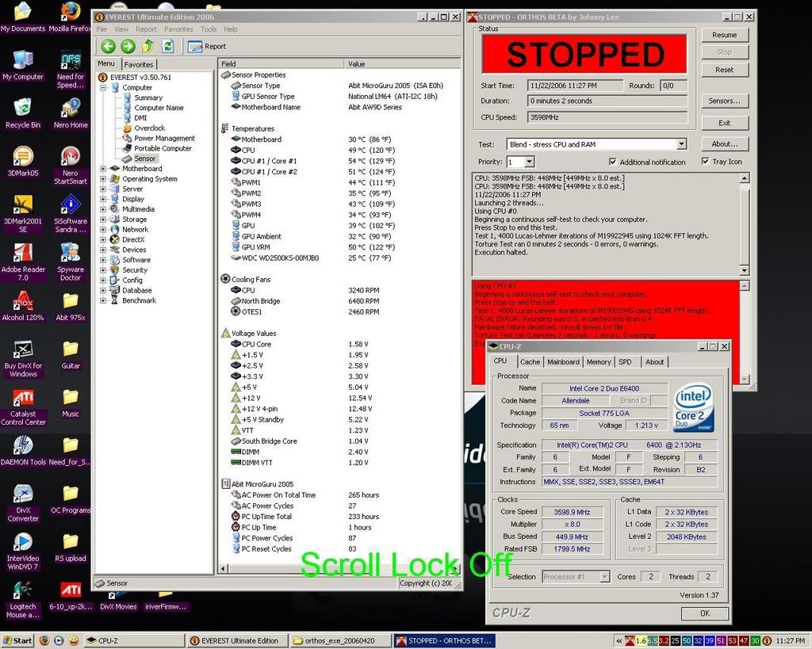This screenshot has width=812, height=649.
Task: Switch to the SPD tab in CPU-Z
Action: [626, 362]
